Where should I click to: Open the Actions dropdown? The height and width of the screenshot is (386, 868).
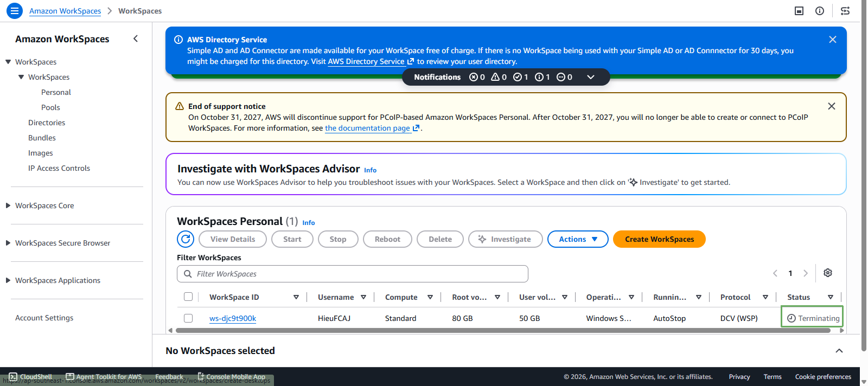[578, 239]
